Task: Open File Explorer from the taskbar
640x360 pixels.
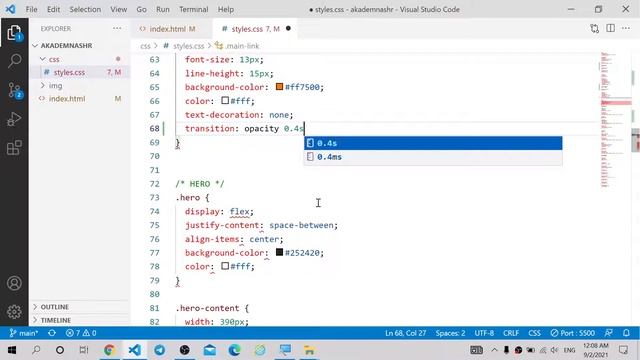Action: (309, 350)
